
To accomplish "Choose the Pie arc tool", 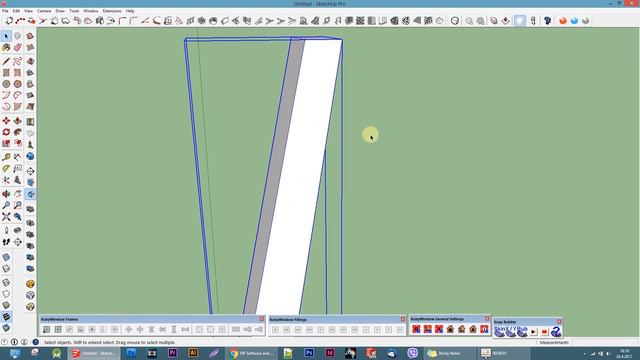I will [18, 107].
